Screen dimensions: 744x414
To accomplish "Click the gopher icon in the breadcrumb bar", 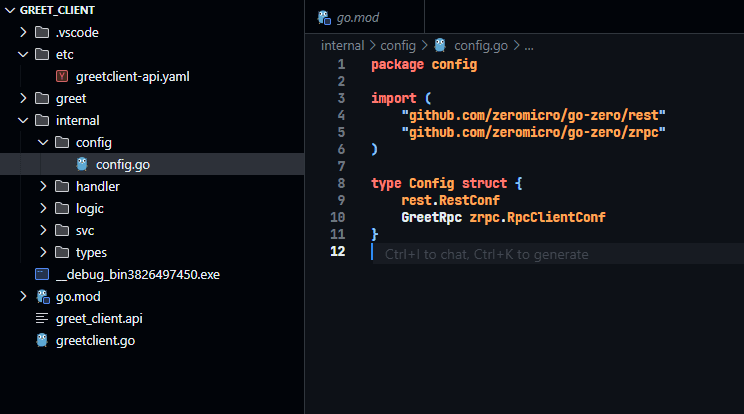I will point(439,45).
